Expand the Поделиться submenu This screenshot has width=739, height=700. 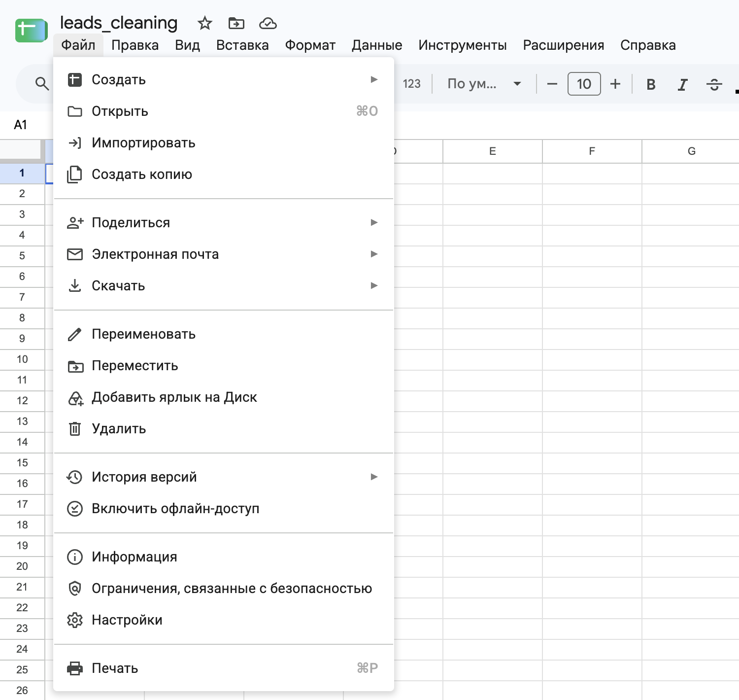(x=224, y=223)
